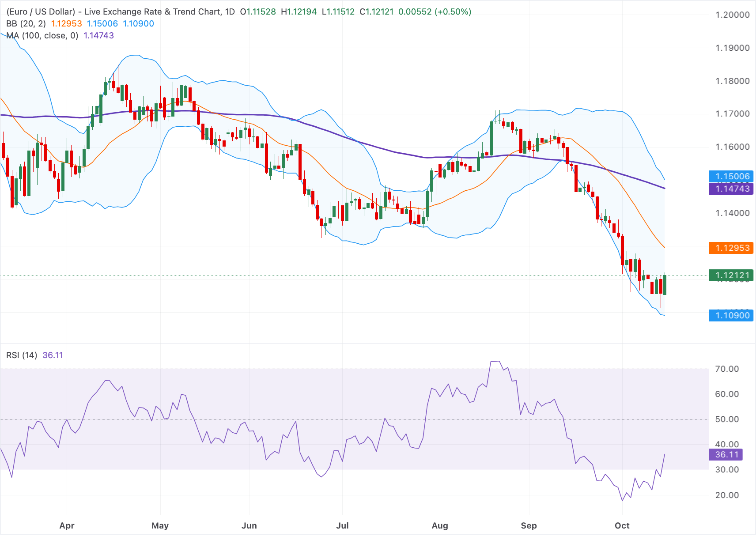The width and height of the screenshot is (756, 540).
Task: Click the Oct label on the time axis
Action: click(622, 525)
